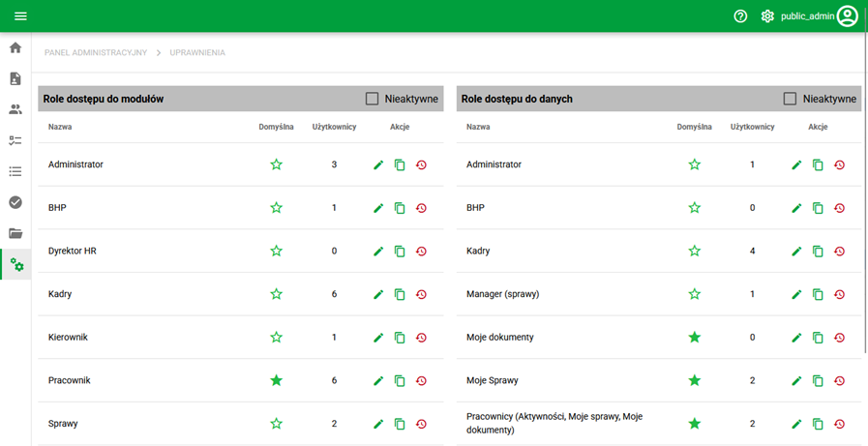Go to home via sidebar icon
The height and width of the screenshot is (446, 868).
click(15, 47)
